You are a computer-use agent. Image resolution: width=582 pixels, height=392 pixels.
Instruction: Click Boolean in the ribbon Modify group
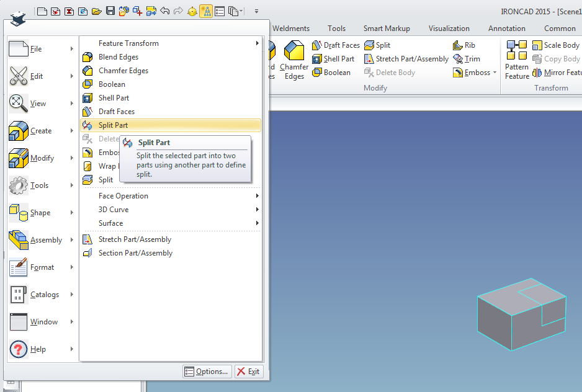[331, 73]
